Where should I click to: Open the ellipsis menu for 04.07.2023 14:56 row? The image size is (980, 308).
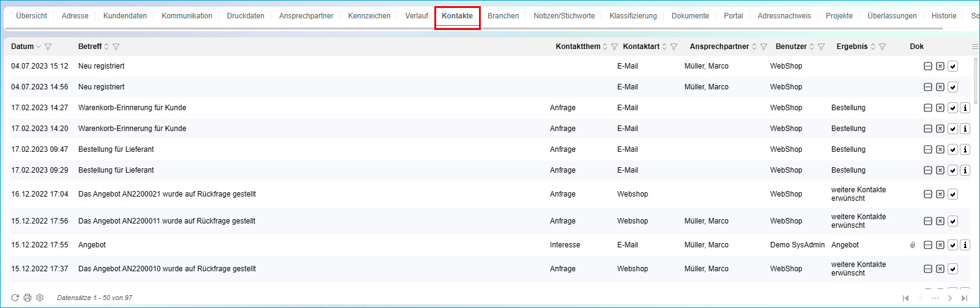click(x=928, y=87)
